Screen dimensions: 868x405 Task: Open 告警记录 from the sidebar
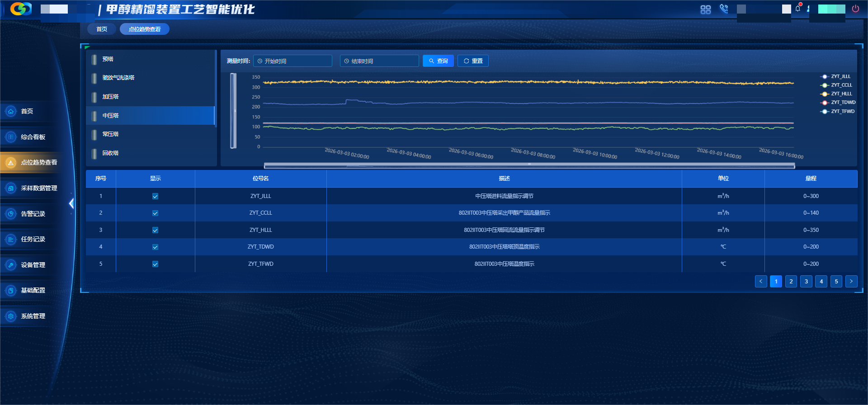[x=33, y=214]
